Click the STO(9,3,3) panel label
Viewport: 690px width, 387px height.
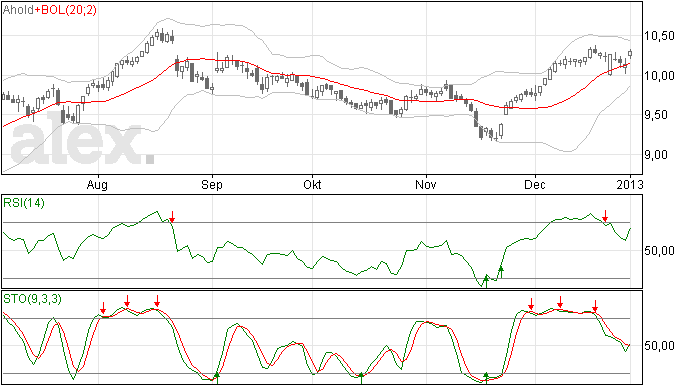(x=32, y=299)
